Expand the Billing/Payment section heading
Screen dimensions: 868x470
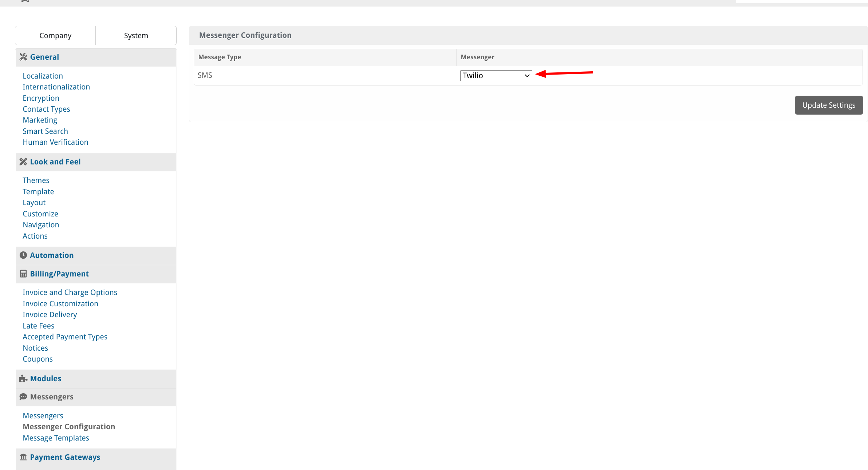click(x=59, y=274)
